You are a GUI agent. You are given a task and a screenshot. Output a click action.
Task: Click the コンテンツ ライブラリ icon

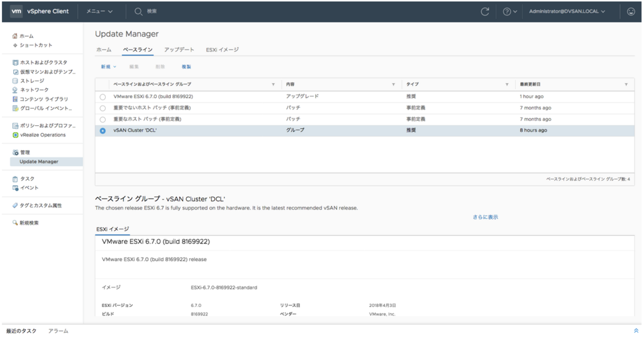15,99
